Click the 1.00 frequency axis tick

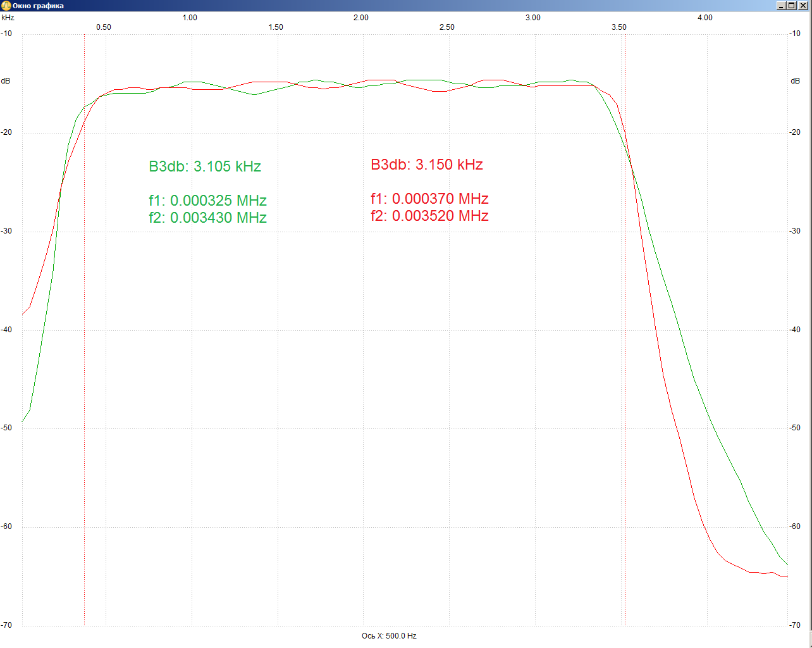tap(190, 18)
